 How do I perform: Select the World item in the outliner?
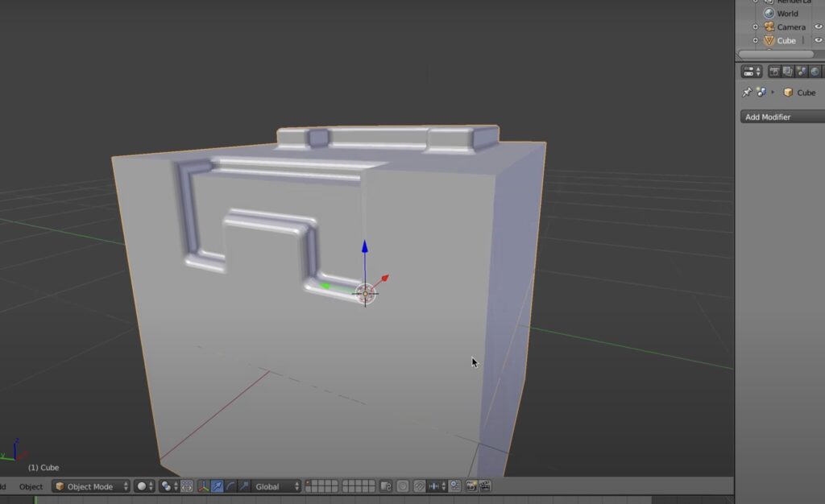[787, 13]
